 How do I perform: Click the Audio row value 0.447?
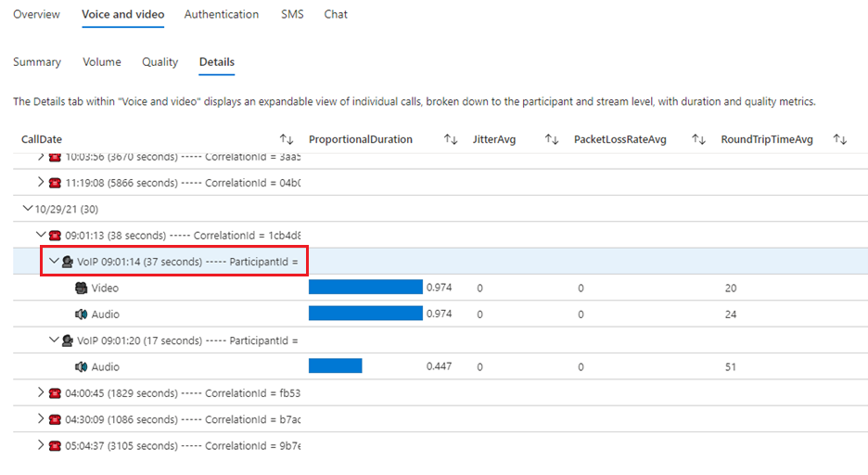(439, 366)
